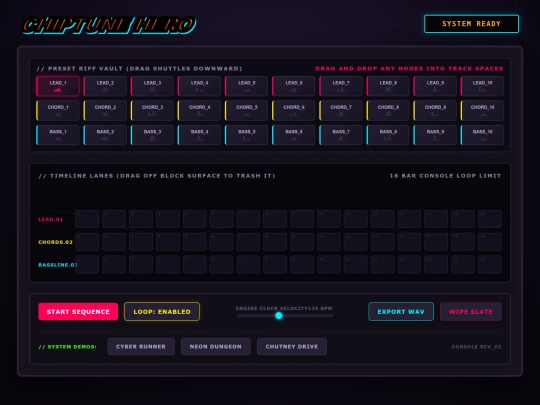
Task: Click the LEAD.01 lane label
Action: tap(51, 219)
